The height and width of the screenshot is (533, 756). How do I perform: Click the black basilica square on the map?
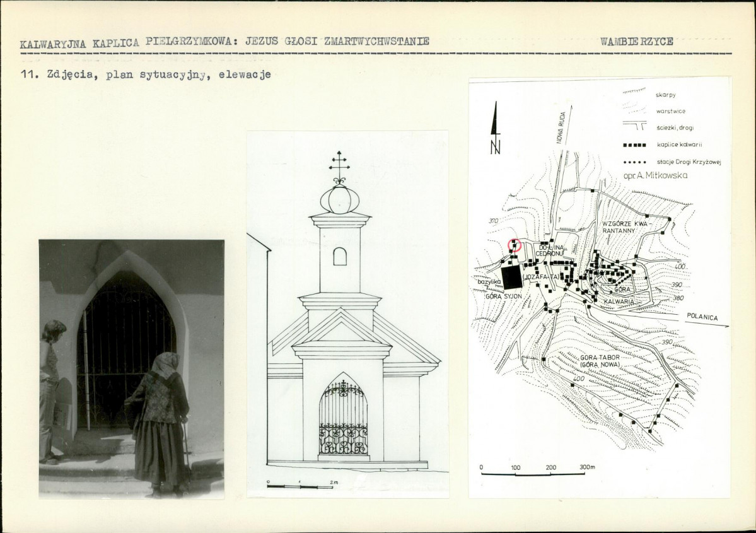[513, 277]
